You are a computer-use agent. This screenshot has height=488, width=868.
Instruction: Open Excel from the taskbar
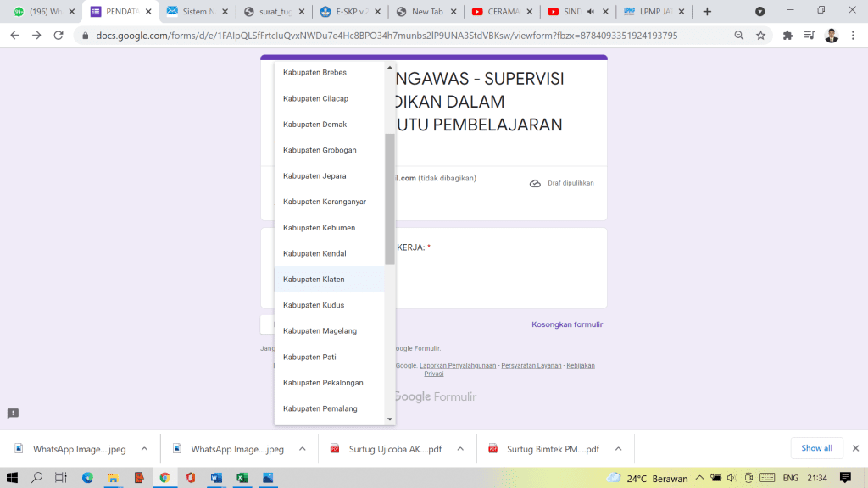(242, 478)
